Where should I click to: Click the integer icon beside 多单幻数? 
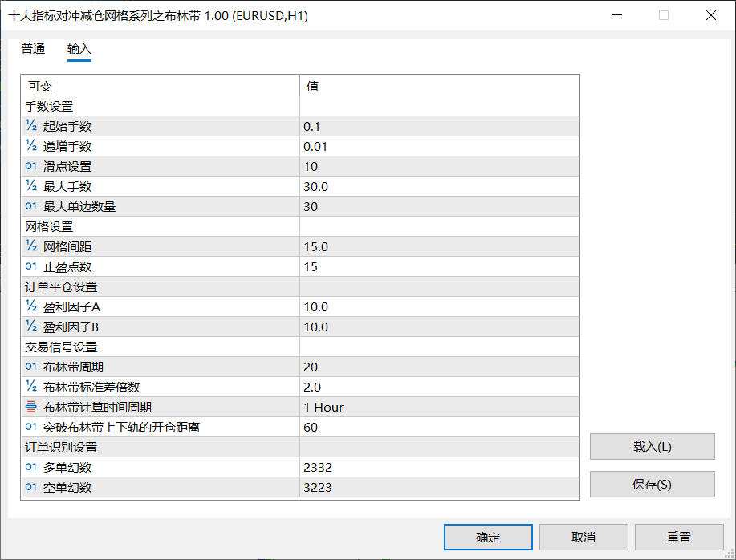pos(31,467)
